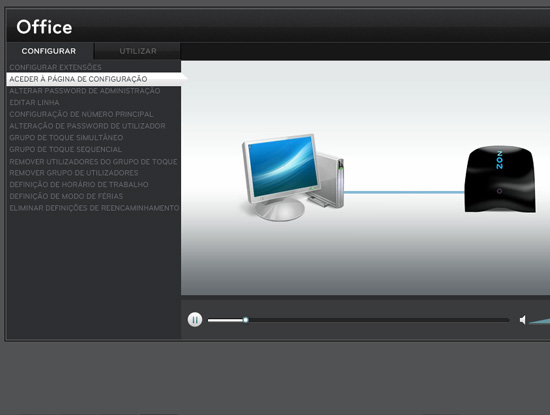Select DEFINIÇÃO DE HORÁRIO DE TRABALHO
Screen dimensions: 550x415
coord(79,185)
